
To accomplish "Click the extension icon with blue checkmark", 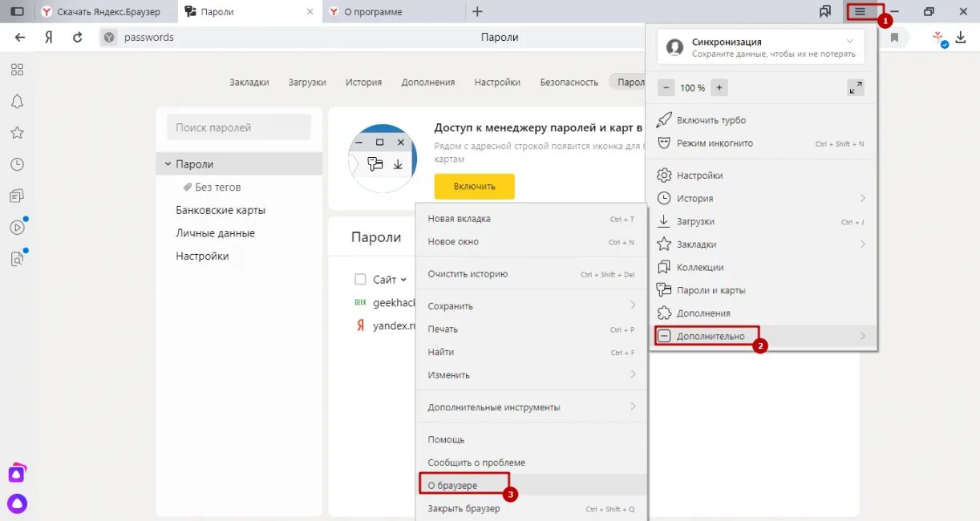I will [940, 38].
